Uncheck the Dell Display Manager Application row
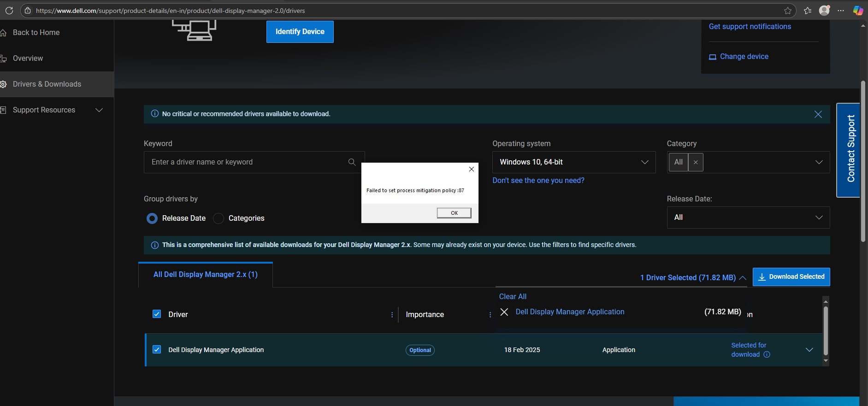 click(157, 350)
